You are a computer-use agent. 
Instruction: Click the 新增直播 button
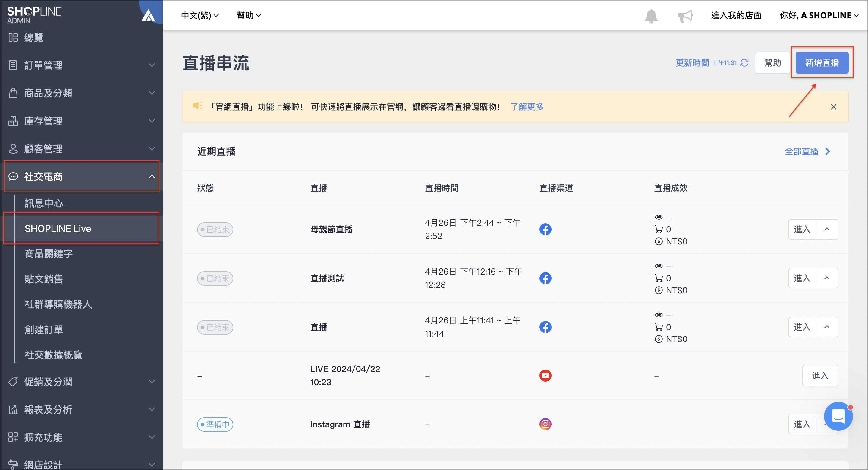click(x=822, y=63)
